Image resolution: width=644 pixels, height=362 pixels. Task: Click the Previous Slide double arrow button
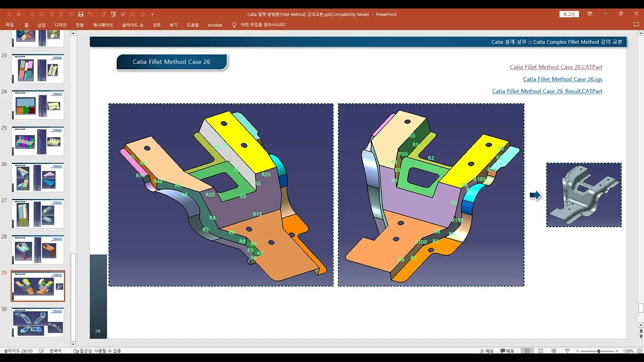(x=641, y=332)
